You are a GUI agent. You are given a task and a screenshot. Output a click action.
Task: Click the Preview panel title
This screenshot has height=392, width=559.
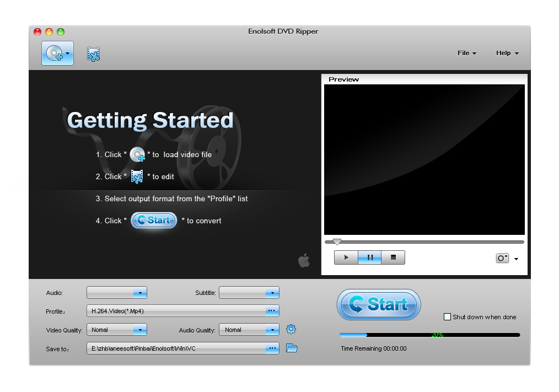click(343, 79)
